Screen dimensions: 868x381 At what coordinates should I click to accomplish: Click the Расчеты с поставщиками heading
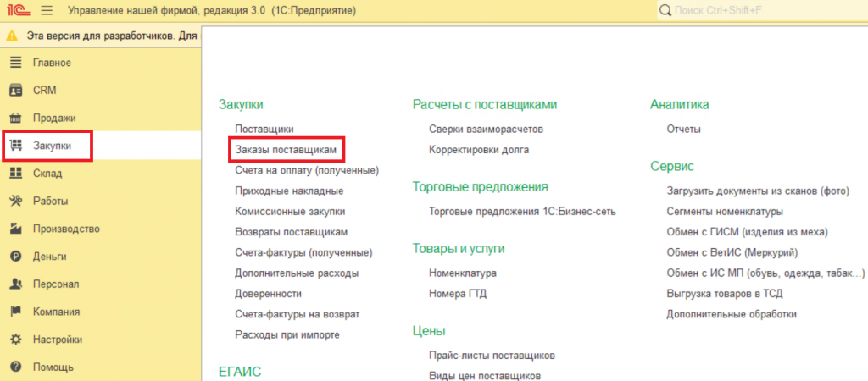click(x=484, y=104)
